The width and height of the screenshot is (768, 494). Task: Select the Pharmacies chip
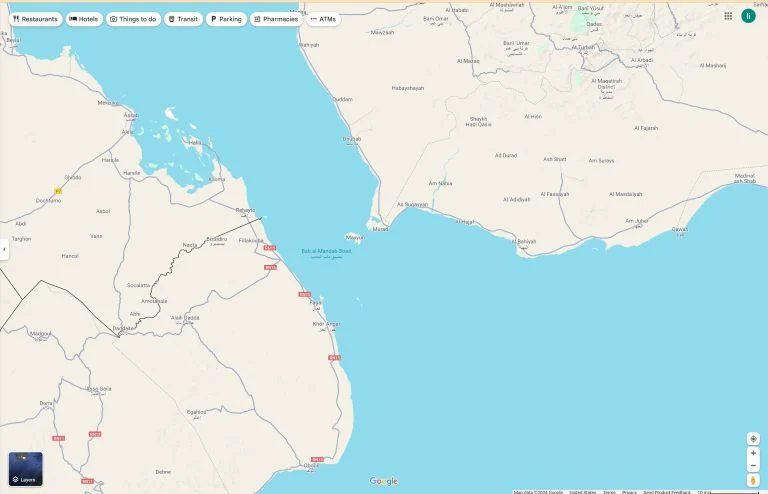click(x=276, y=19)
